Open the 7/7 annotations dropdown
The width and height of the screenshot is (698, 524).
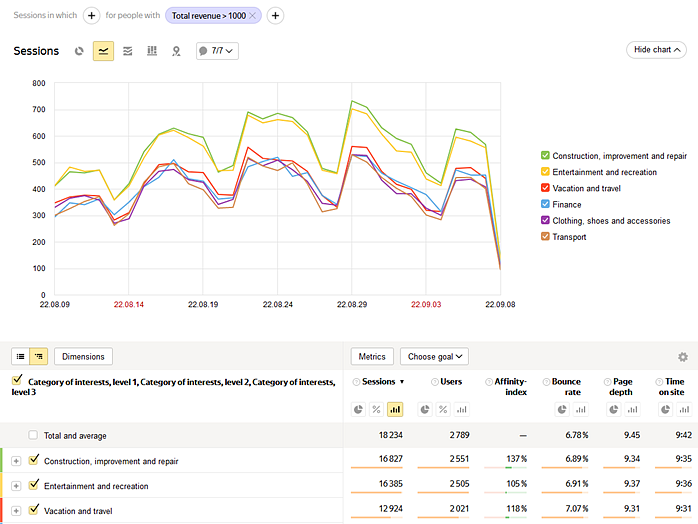point(217,51)
